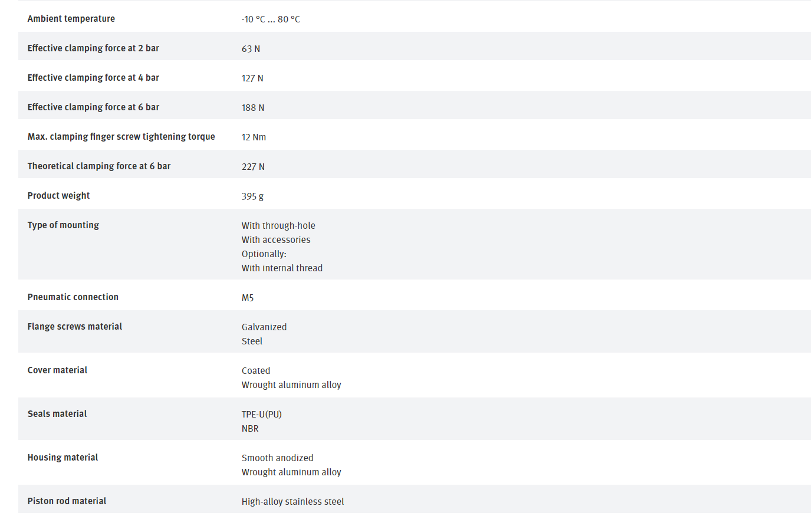Click the 227 N value
This screenshot has width=812, height=516.
pos(253,167)
